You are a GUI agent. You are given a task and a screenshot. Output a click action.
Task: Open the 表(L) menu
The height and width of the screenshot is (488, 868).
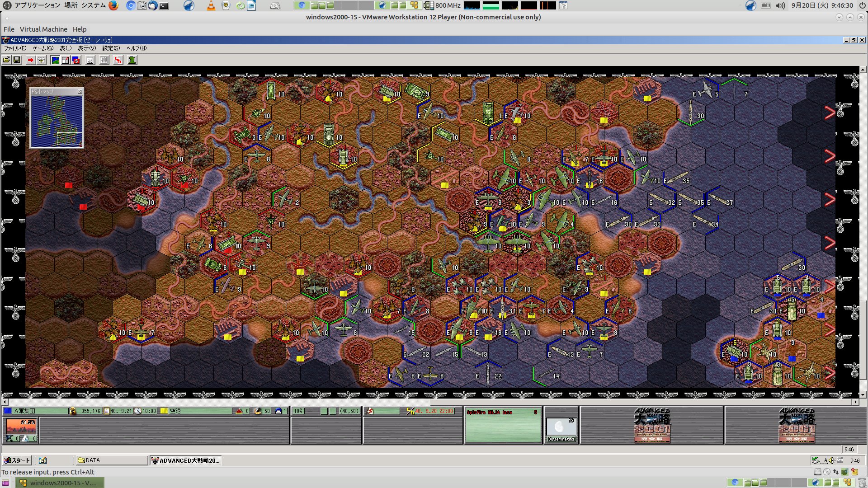pyautogui.click(x=66, y=48)
